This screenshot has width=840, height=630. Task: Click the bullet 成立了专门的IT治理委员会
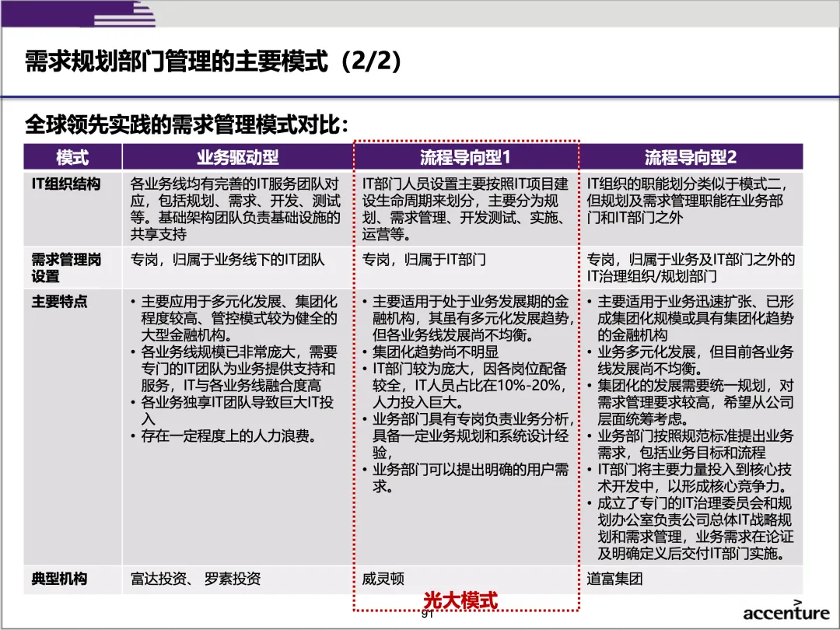coord(690,528)
